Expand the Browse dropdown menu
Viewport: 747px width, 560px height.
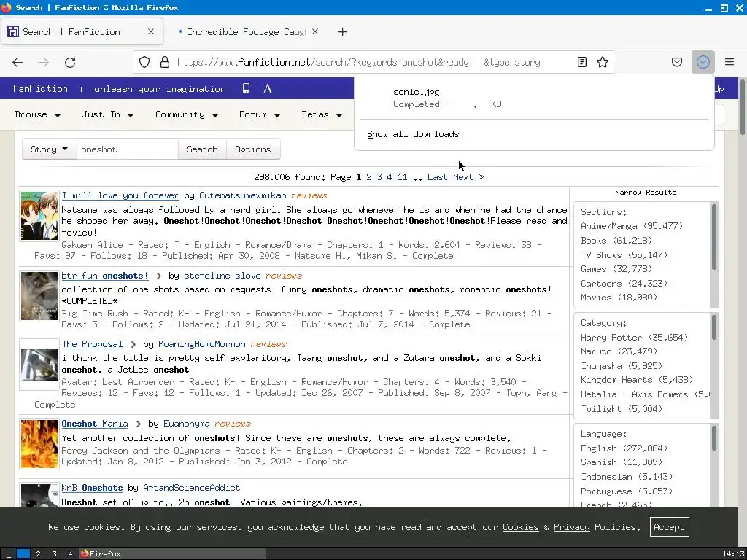point(37,114)
